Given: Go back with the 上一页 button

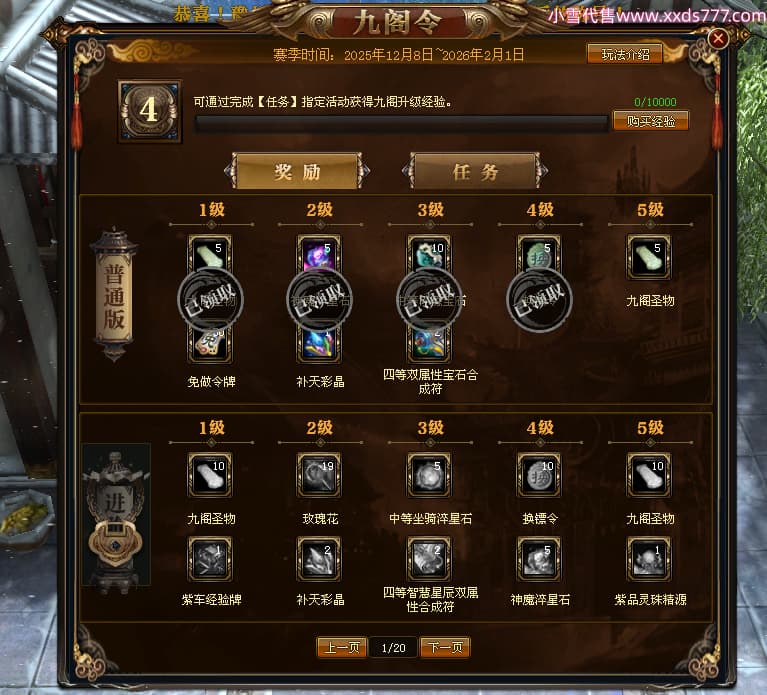Looking at the screenshot, I should point(342,648).
